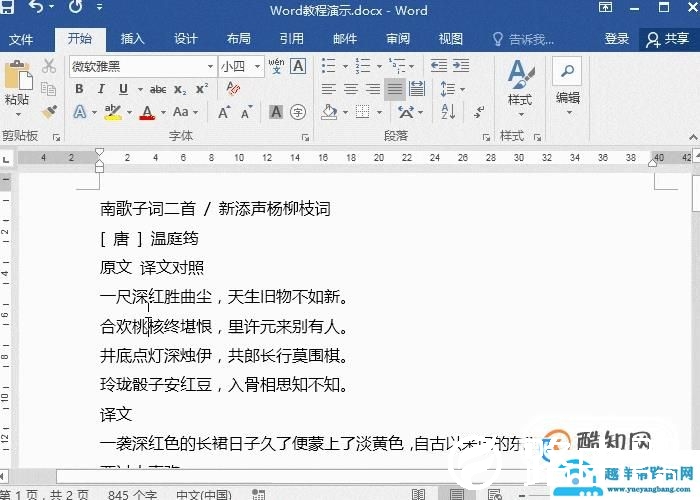Apply numbered list formatting

click(x=363, y=66)
